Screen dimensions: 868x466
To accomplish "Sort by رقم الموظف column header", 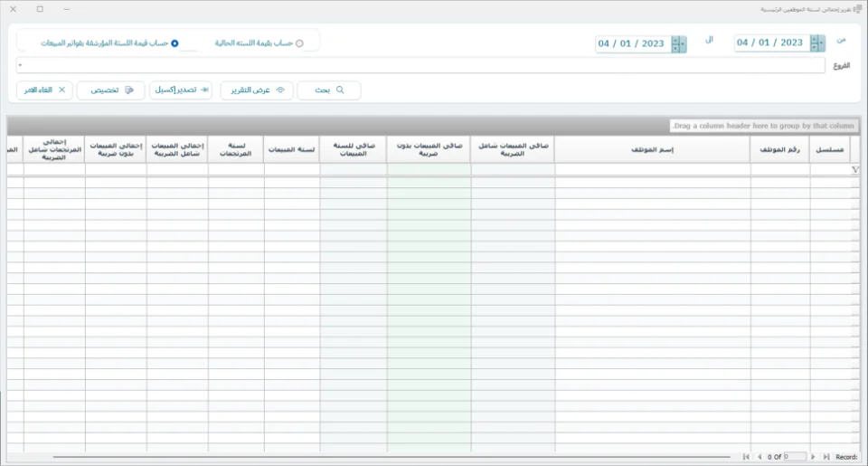I will (x=780, y=149).
